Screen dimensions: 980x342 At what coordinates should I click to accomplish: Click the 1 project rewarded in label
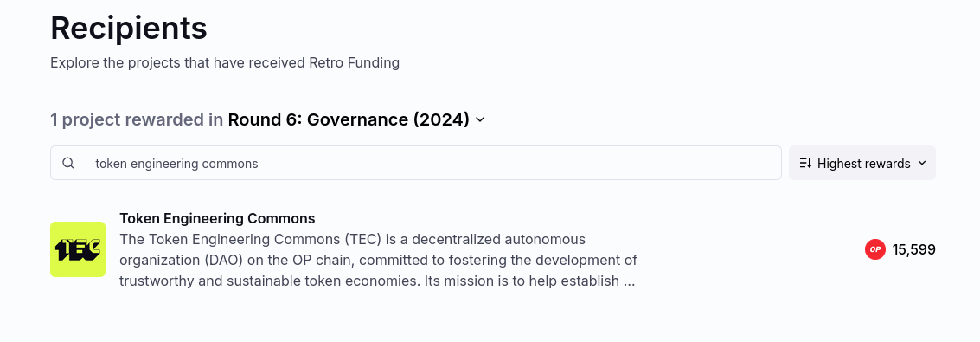coord(137,119)
